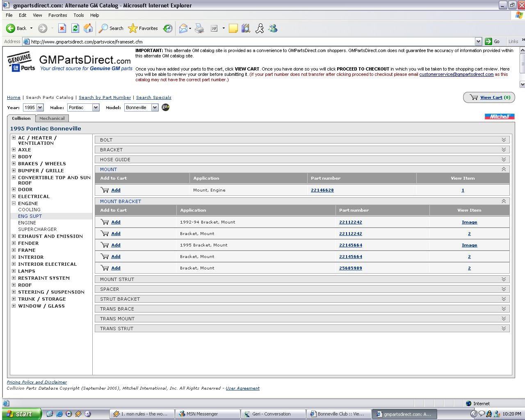Screen dimensions: 525x420
Task: Click the MSN Messenger toolbar icon
Action: (x=273, y=28)
